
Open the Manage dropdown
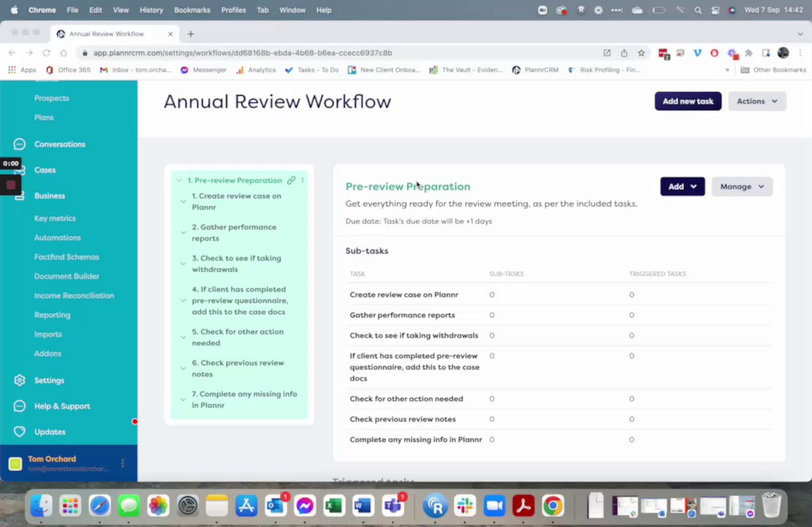(742, 187)
